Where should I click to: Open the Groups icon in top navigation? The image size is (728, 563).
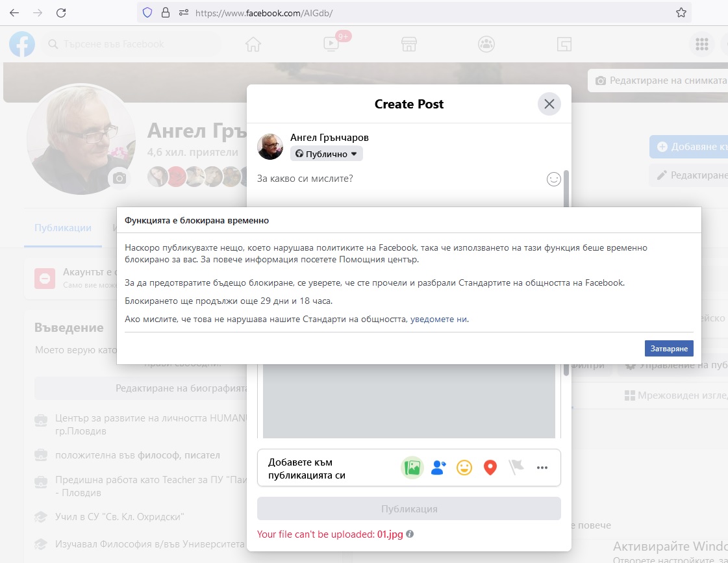tap(486, 44)
